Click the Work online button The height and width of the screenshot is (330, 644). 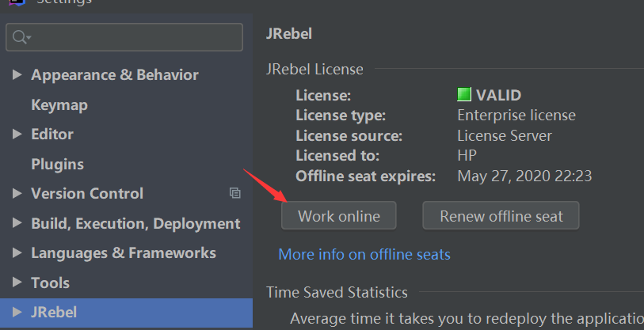[x=338, y=216]
